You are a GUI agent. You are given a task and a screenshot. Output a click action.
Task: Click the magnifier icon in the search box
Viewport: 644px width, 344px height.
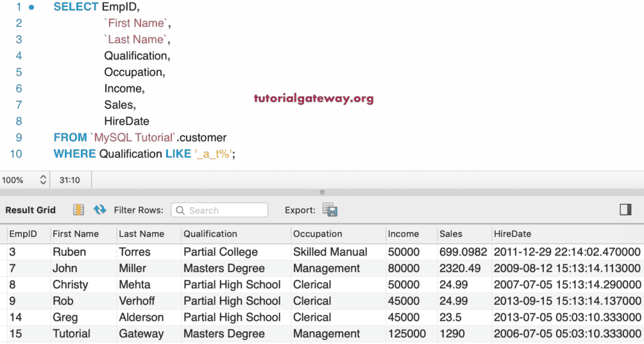coord(180,210)
